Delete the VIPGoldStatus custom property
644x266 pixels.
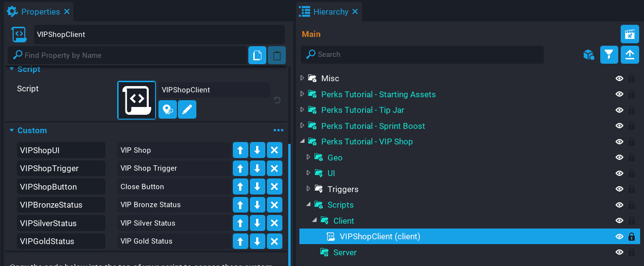tap(274, 241)
